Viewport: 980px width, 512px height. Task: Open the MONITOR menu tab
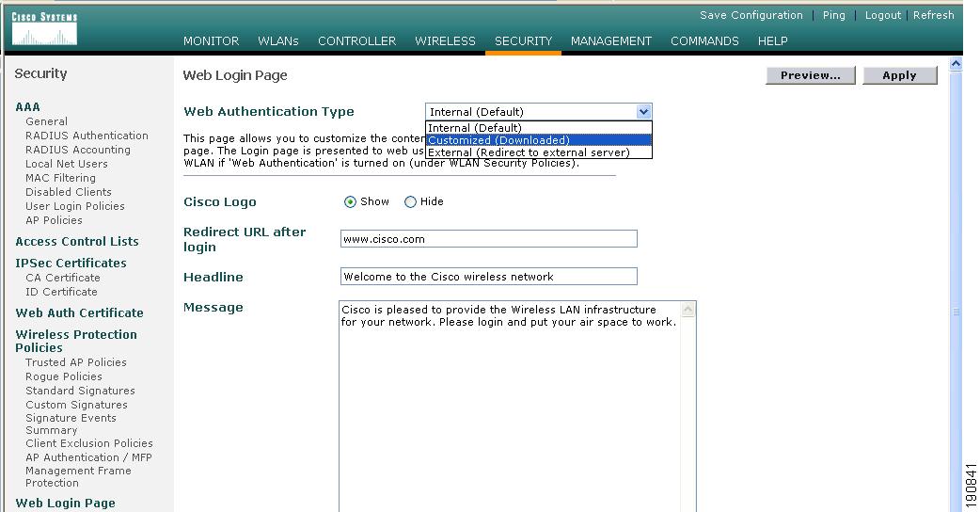pos(212,41)
